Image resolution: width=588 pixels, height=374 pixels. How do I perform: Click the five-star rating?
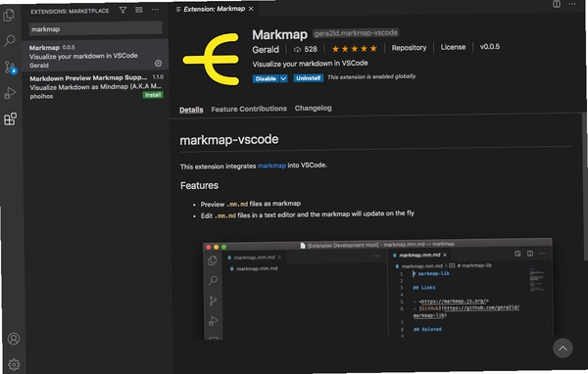point(355,49)
